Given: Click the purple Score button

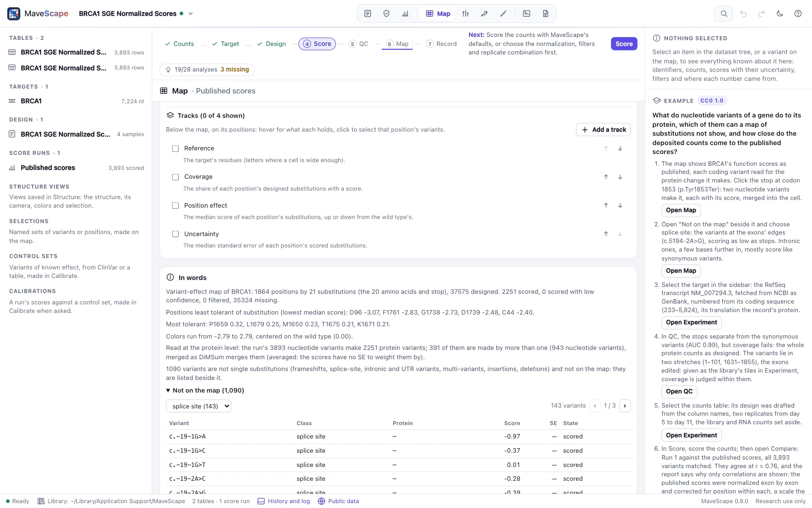Looking at the screenshot, I should (x=624, y=44).
